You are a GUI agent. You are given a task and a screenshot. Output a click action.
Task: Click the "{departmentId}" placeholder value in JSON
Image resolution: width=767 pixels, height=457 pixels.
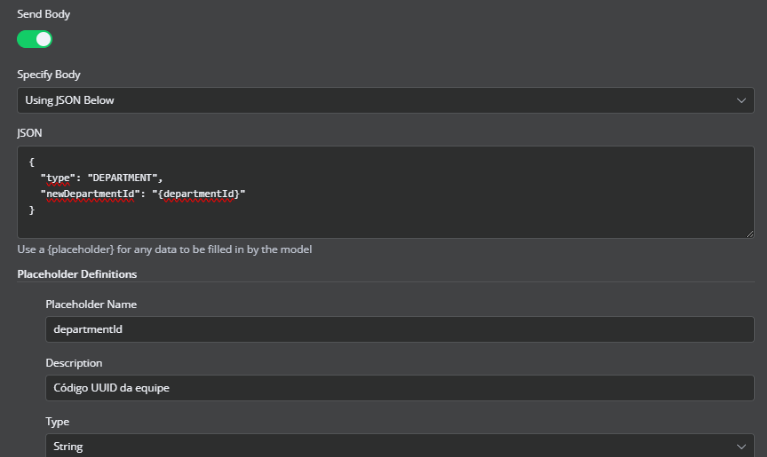[198, 192]
